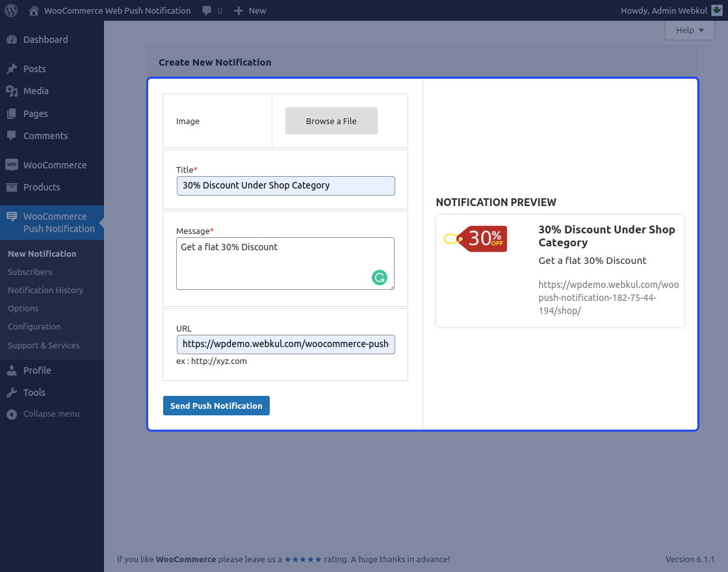Screen dimensions: 728x572
Task: Open Options submenu
Action: (23, 309)
